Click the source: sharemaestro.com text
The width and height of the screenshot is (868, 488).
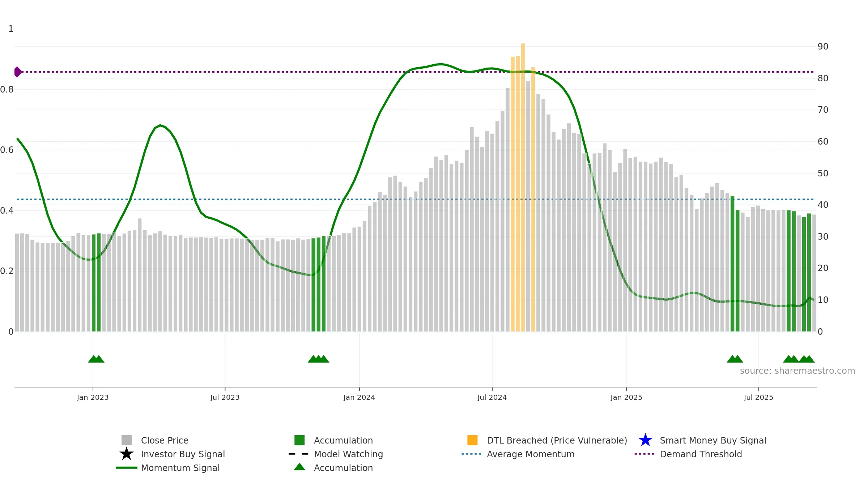797,371
